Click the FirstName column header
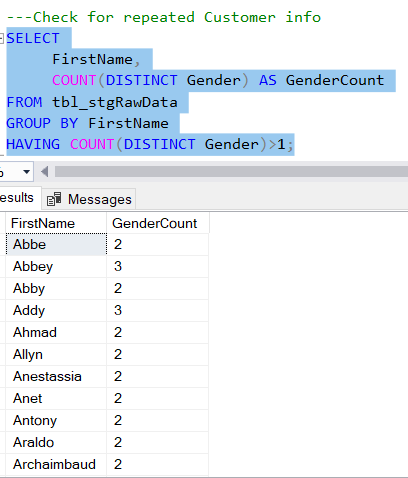 (x=56, y=223)
